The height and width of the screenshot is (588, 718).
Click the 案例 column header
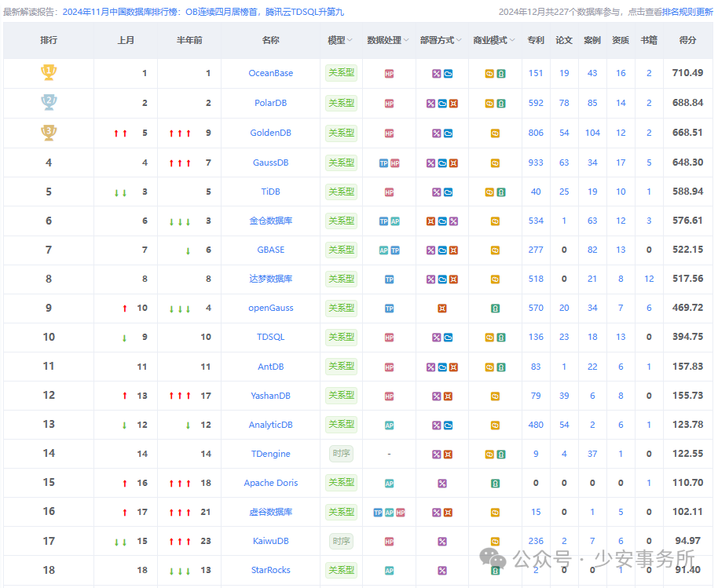592,40
